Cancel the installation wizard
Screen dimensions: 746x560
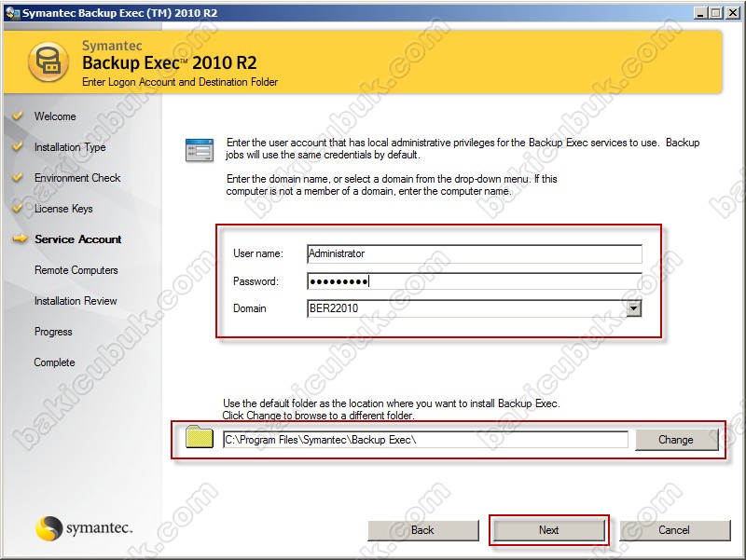coord(674,530)
